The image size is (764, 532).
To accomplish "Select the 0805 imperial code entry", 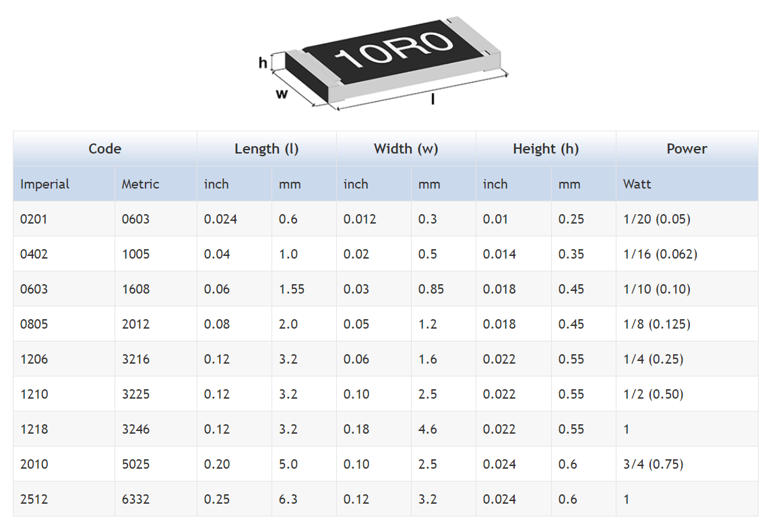I will [34, 324].
